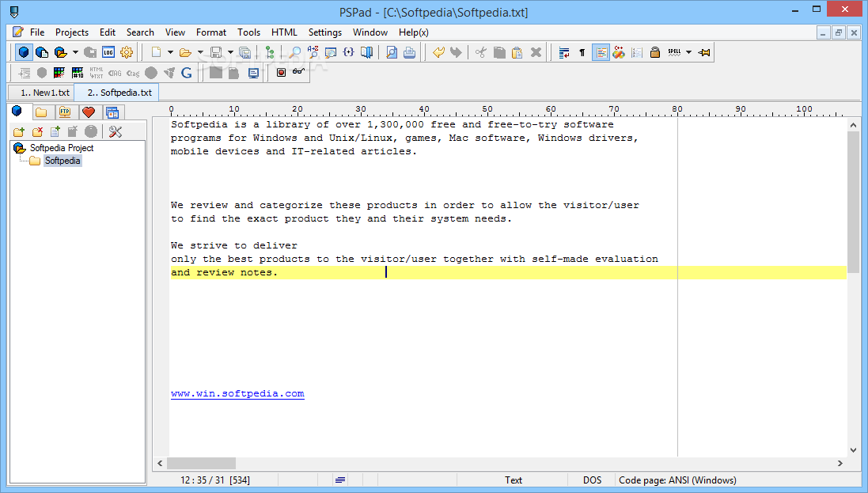Click the open file folder icon

(185, 52)
